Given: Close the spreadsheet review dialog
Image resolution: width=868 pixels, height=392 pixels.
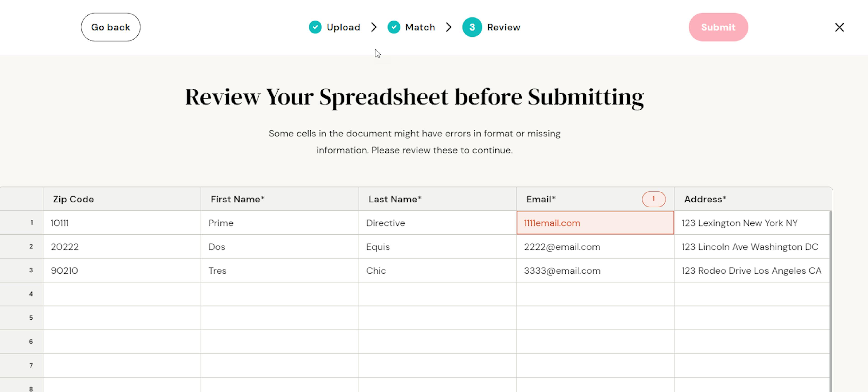Looking at the screenshot, I should coord(839,27).
